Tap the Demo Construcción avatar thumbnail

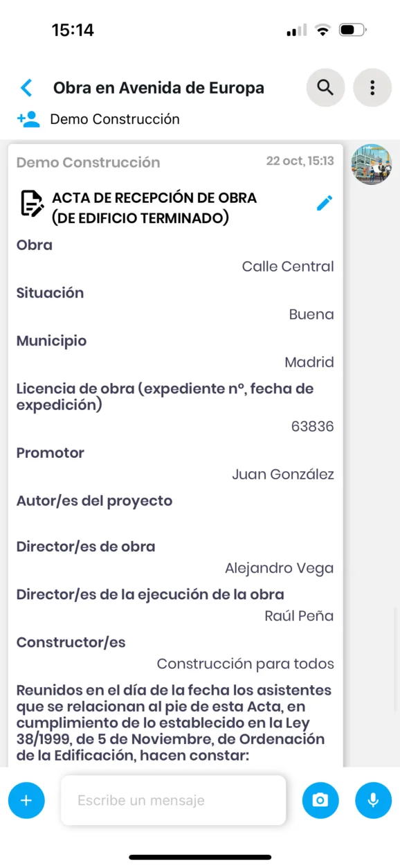[371, 164]
